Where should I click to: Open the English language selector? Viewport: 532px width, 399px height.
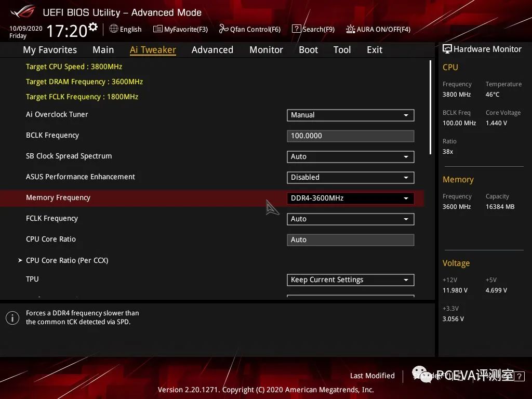[125, 29]
